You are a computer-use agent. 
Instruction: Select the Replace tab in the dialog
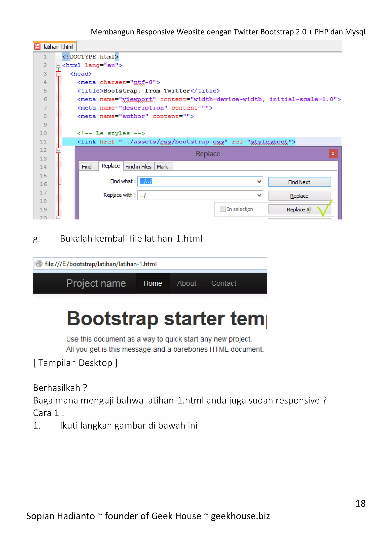(x=111, y=166)
